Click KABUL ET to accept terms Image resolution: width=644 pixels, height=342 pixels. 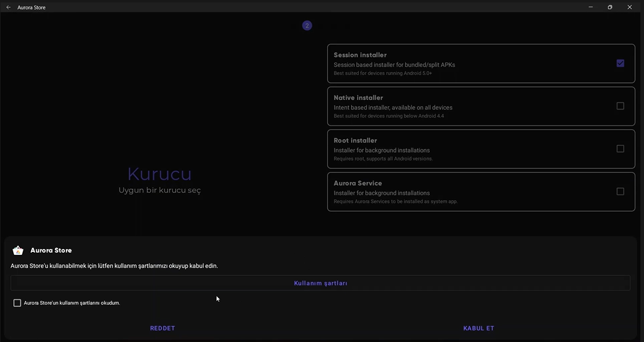478,328
